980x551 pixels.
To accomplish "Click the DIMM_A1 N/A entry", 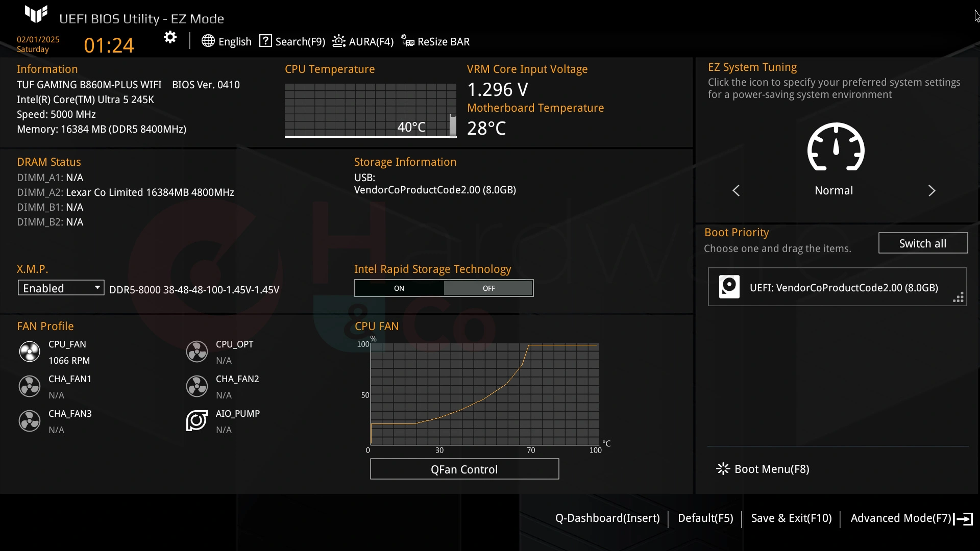I will click(50, 178).
